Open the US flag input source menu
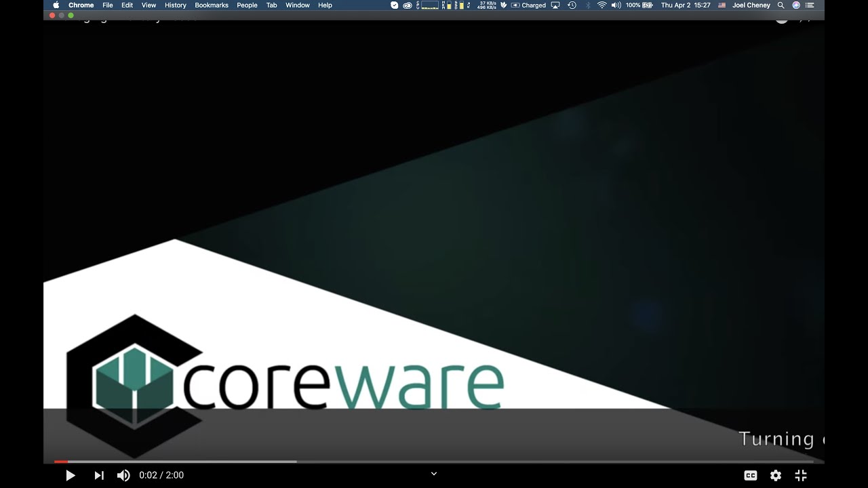868x488 pixels. 722,5
